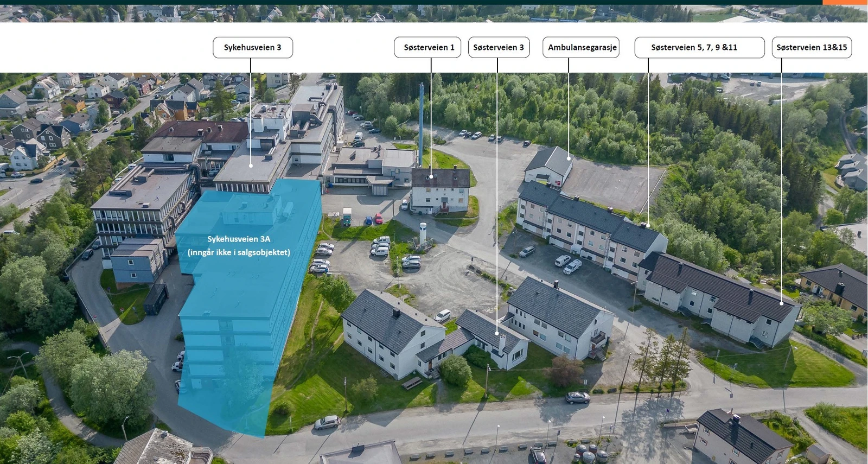The height and width of the screenshot is (464, 868).
Task: Select the "Ambulansegarasje" label box
Action: [x=582, y=48]
